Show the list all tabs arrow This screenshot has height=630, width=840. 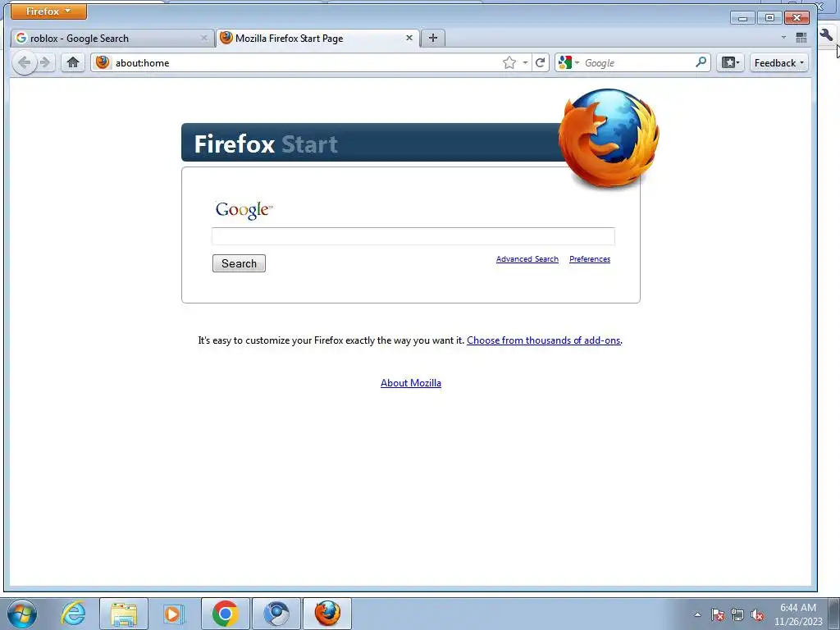coord(783,38)
